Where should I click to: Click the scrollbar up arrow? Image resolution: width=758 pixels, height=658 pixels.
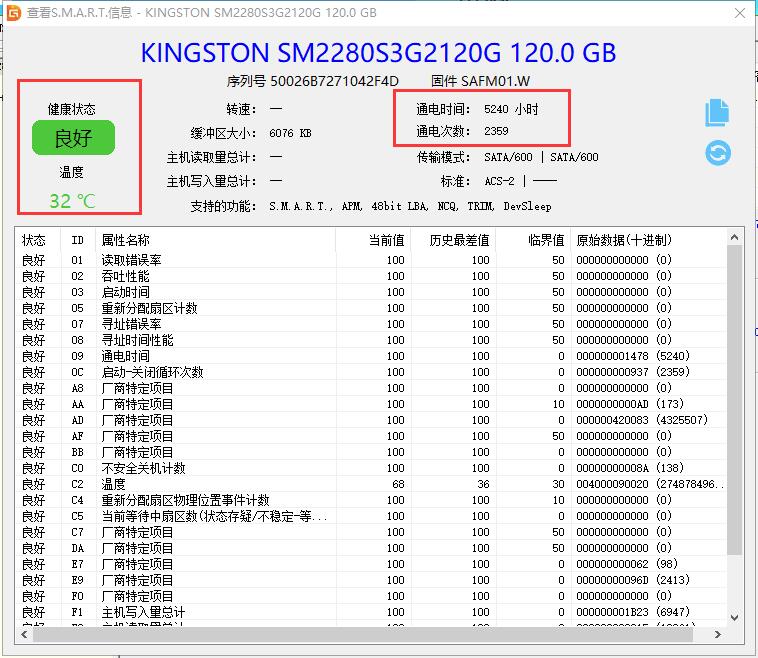click(734, 237)
